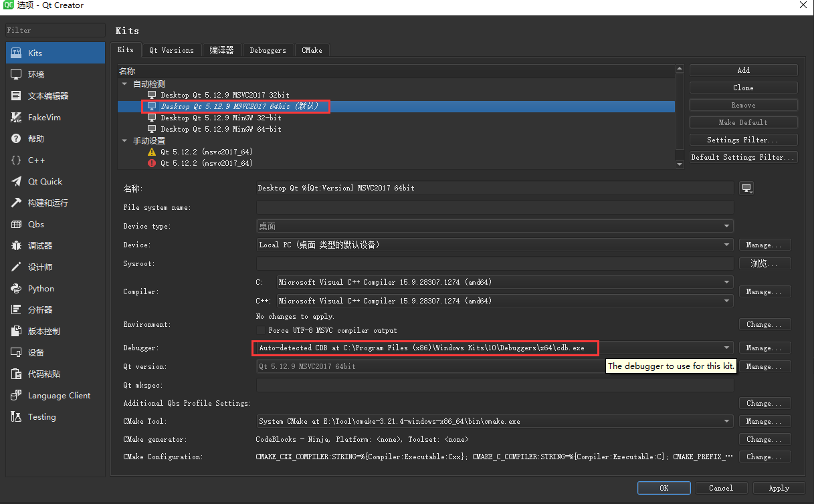This screenshot has height=504, width=814.
Task: Switch to the Qt Versions tab
Action: point(171,50)
